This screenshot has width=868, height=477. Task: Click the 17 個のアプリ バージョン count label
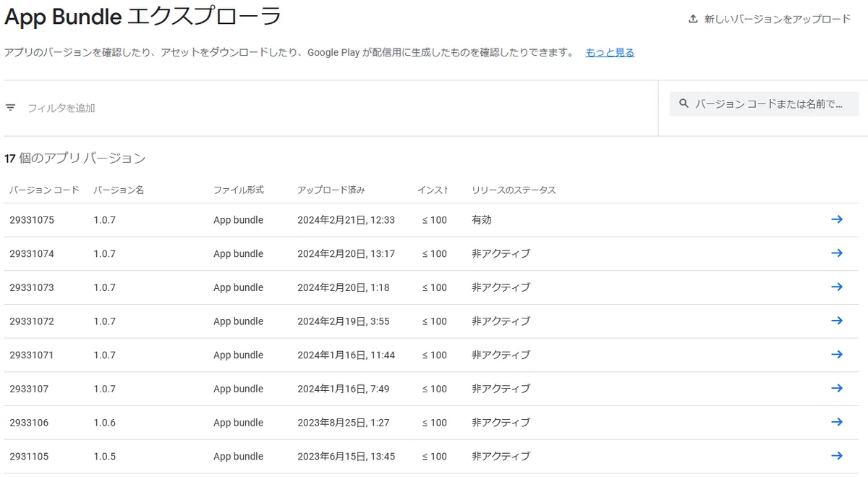pyautogui.click(x=75, y=159)
